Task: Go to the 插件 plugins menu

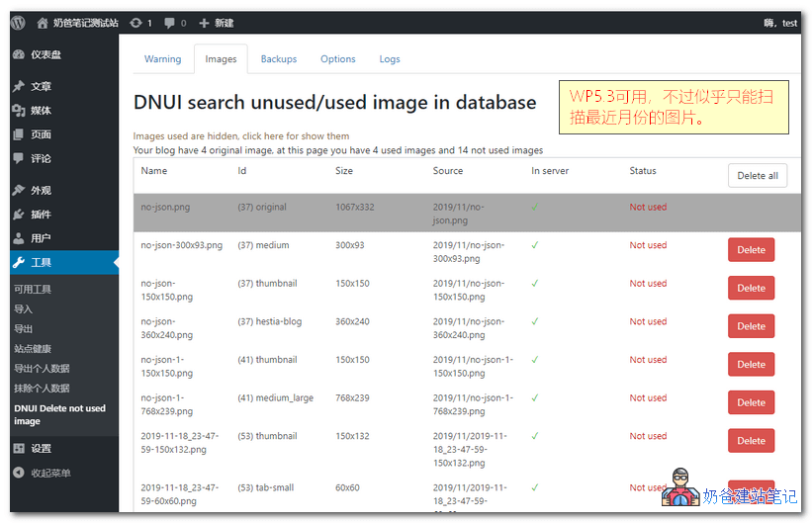Action: click(41, 215)
